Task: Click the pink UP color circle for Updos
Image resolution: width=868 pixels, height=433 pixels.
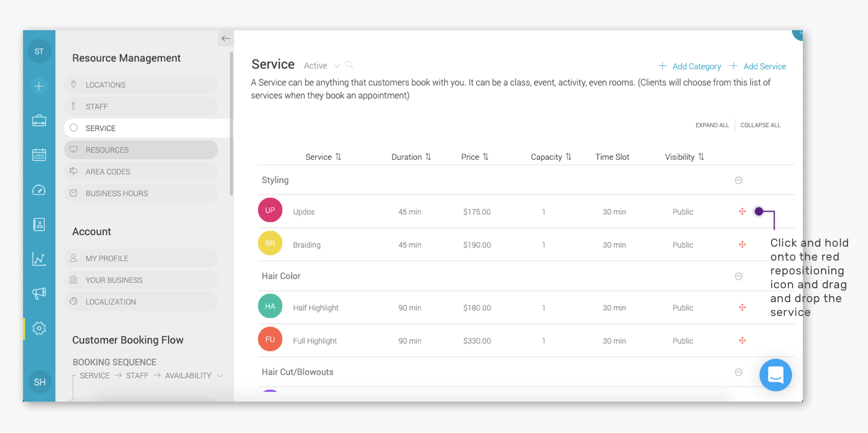Action: click(x=270, y=210)
